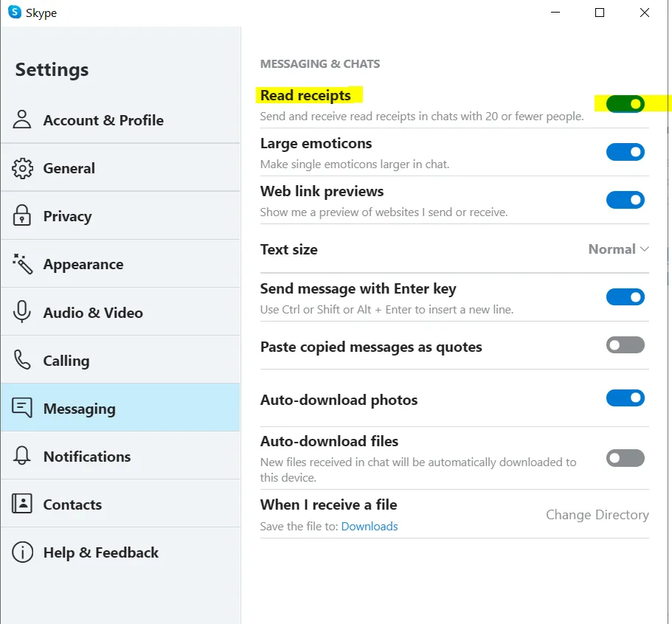Click the Messaging chat bubble icon
This screenshot has height=624, width=672.
tap(22, 408)
